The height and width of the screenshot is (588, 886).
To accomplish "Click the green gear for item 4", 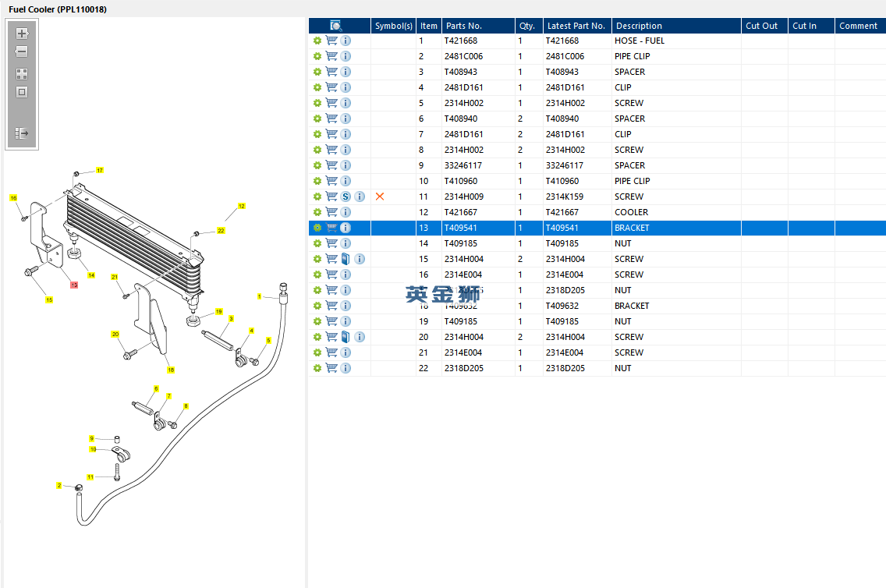I will pyautogui.click(x=317, y=87).
